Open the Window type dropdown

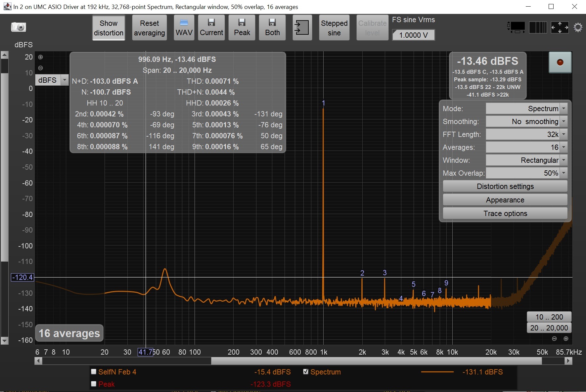527,160
